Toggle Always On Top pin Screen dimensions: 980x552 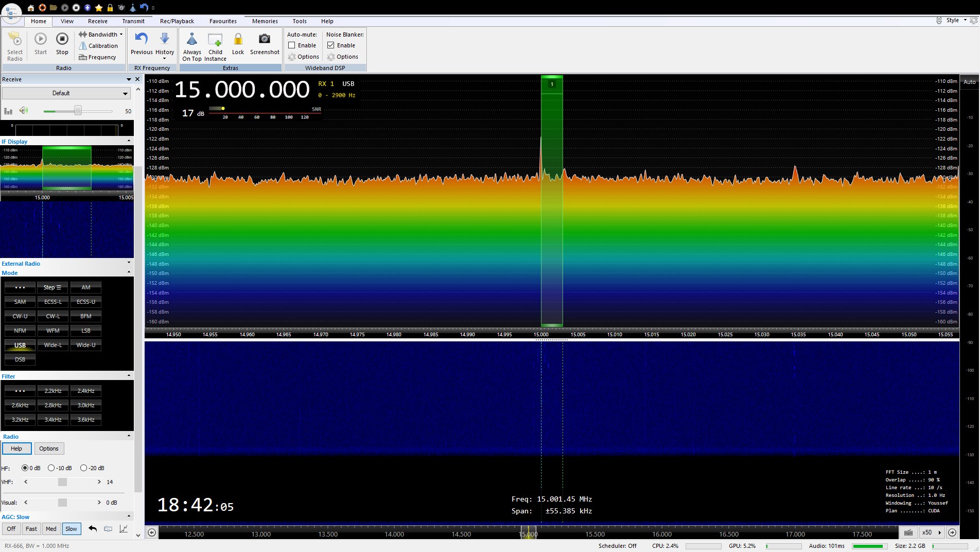pyautogui.click(x=191, y=40)
